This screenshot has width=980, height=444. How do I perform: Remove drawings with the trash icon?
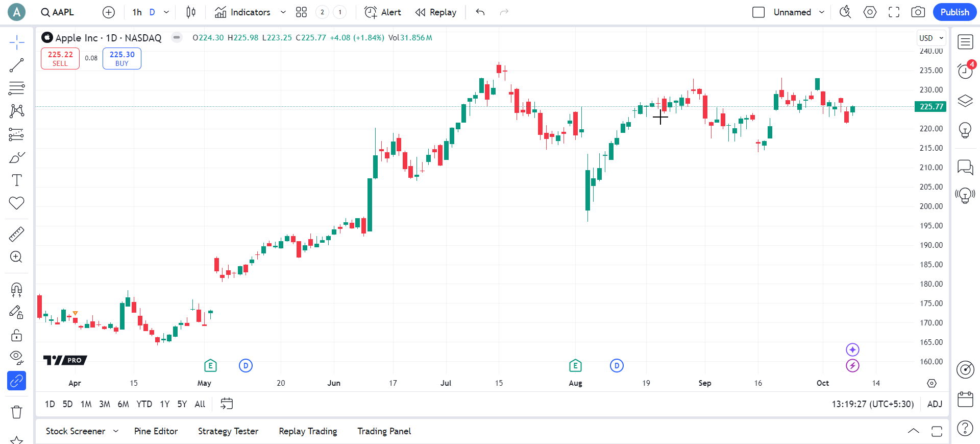tap(16, 412)
